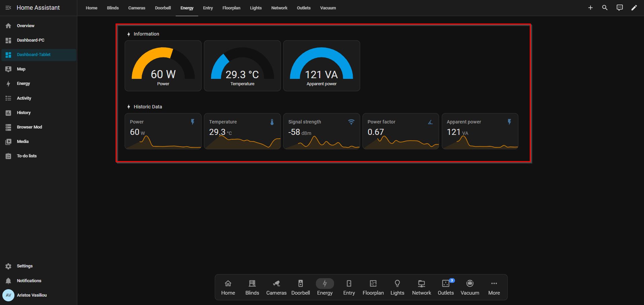Open the Assist chat icon
644x305 pixels.
[619, 8]
